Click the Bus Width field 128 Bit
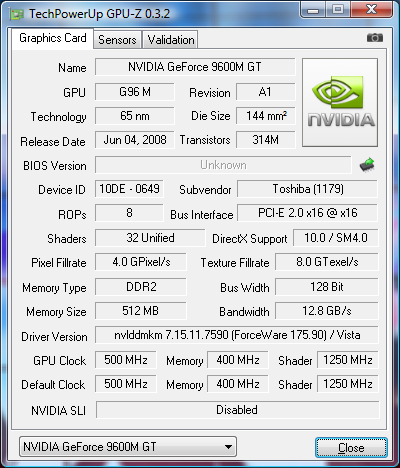Viewport: 400px width, 468px height. coord(327,287)
